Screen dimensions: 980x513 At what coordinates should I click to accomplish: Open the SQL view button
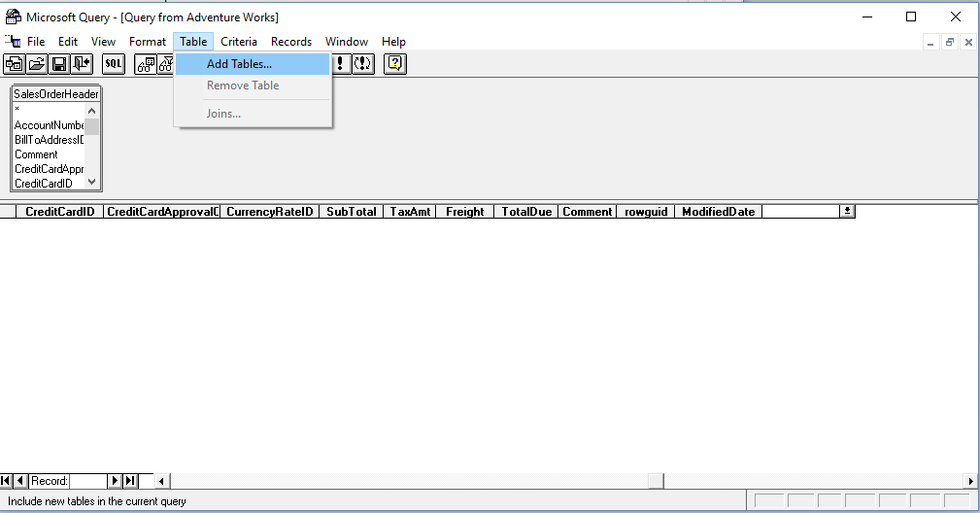pos(114,64)
